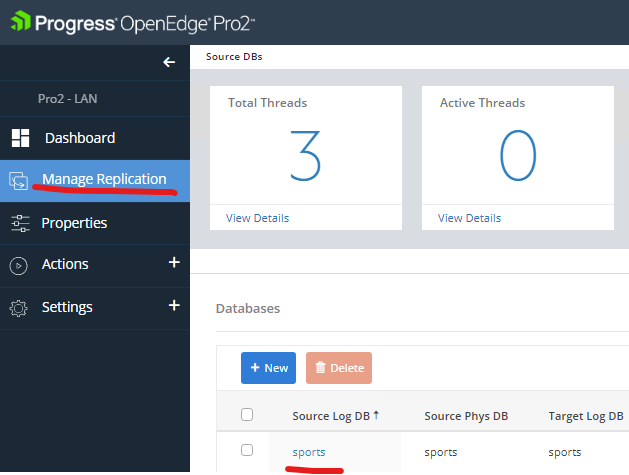Click the Progress OpenEdge Pro2 logo
The width and height of the screenshot is (629, 475).
click(x=132, y=22)
